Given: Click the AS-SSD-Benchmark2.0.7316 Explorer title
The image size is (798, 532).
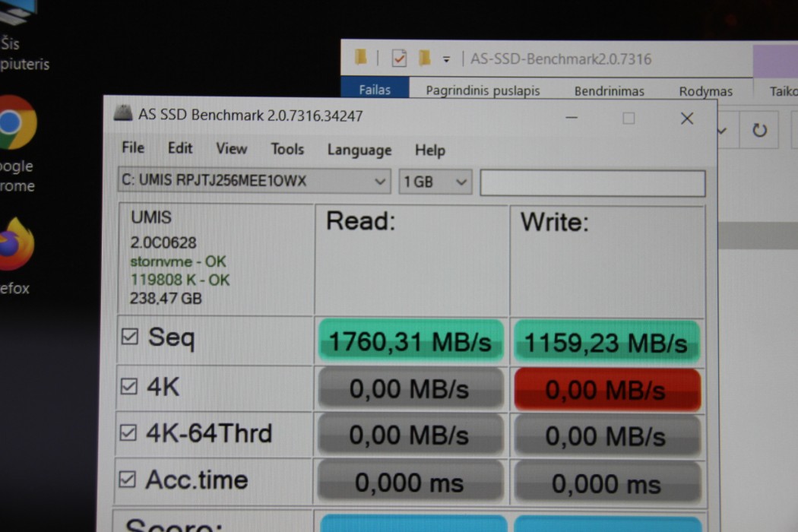Looking at the screenshot, I should pos(561,59).
